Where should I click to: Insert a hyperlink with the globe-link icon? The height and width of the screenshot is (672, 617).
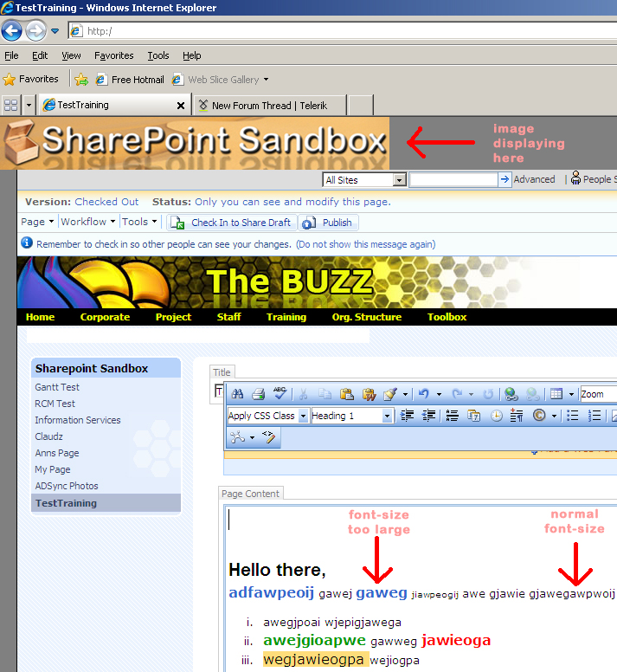511,393
